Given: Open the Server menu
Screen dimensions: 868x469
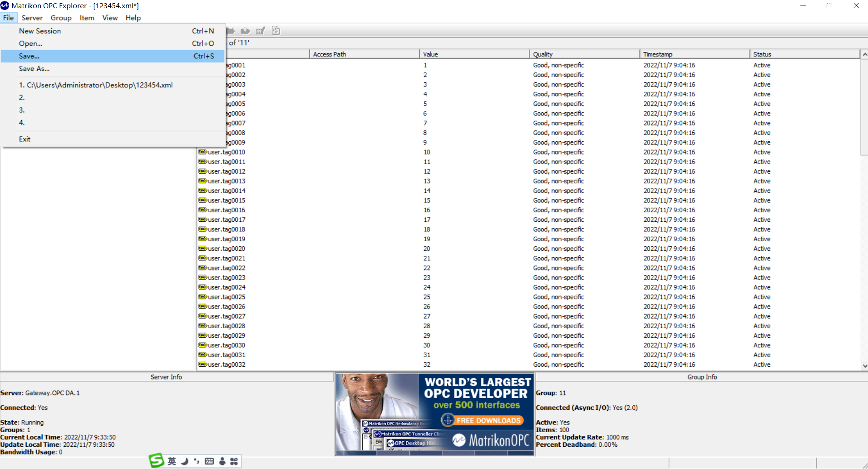Looking at the screenshot, I should tap(32, 18).
